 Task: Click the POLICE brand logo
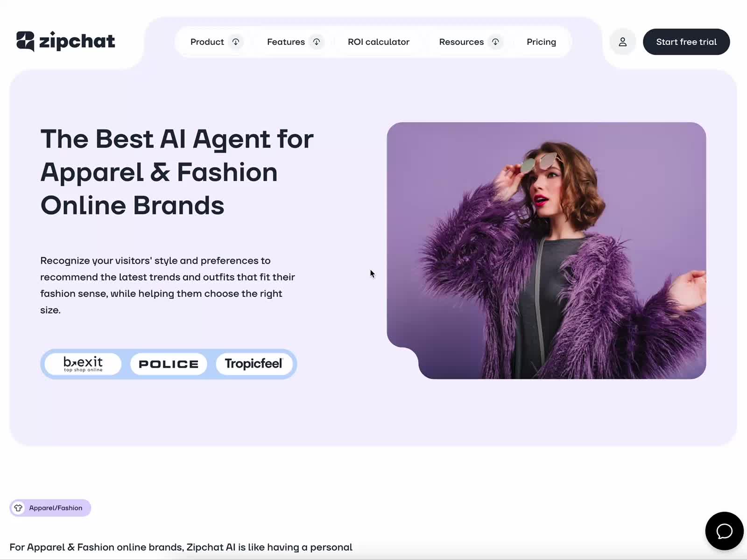169,364
